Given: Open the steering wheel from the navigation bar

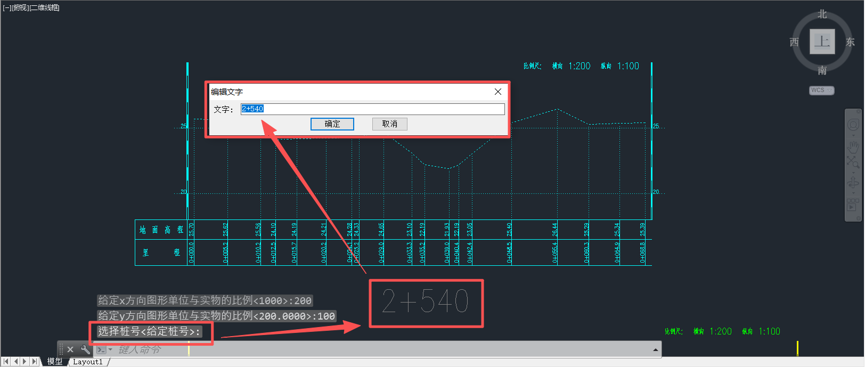Looking at the screenshot, I should pos(853,125).
